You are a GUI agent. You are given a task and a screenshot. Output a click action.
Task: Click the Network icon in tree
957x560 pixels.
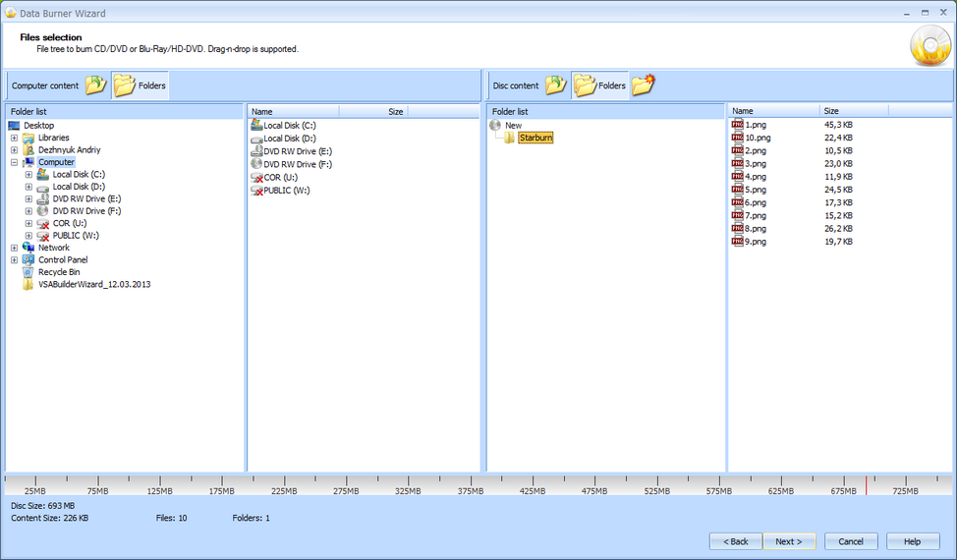click(x=28, y=248)
